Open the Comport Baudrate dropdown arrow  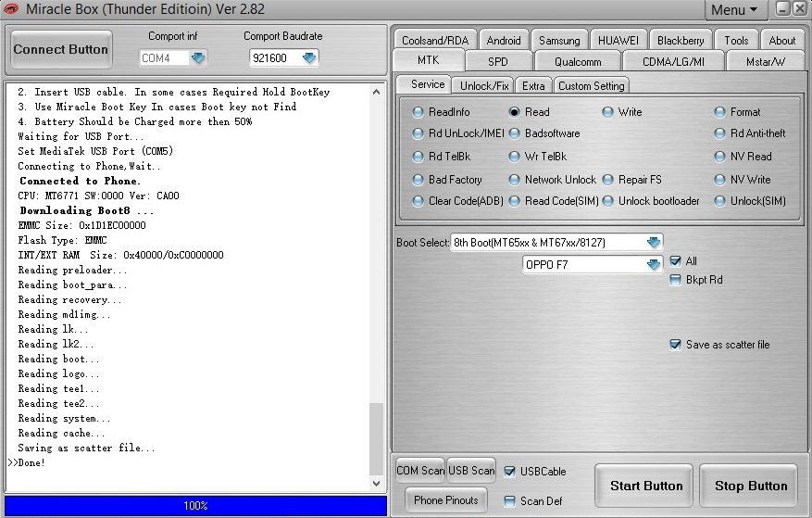309,58
